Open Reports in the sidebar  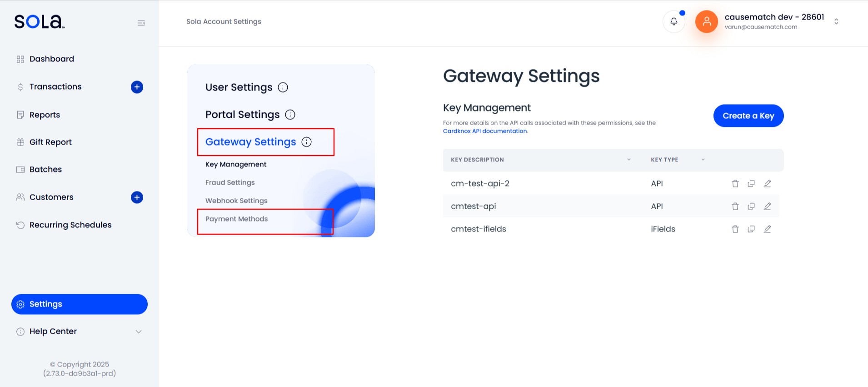(45, 115)
